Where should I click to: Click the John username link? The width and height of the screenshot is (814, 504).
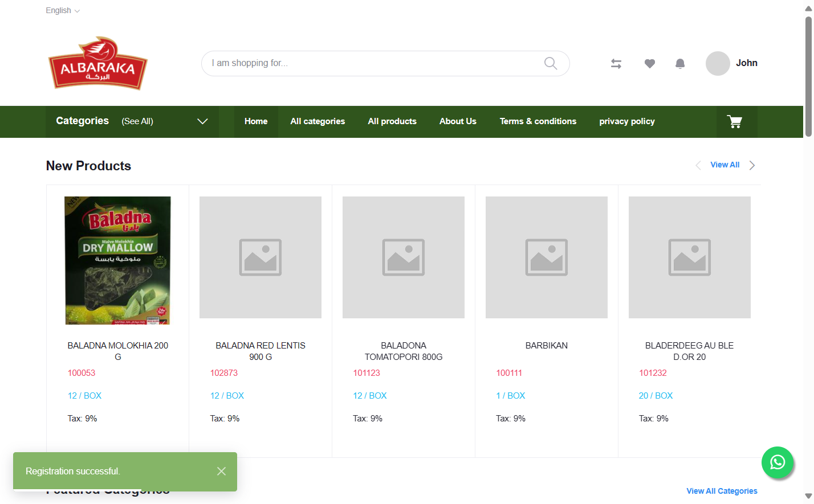(747, 63)
